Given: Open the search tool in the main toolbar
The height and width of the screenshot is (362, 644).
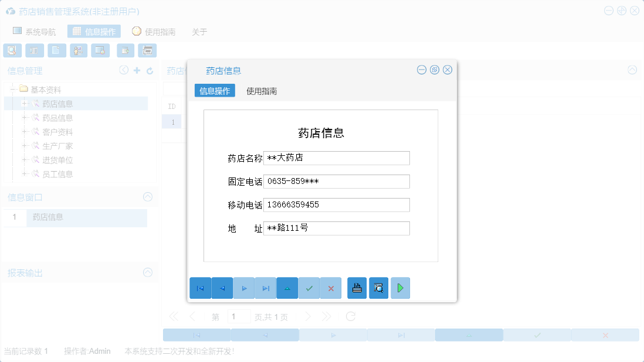Looking at the screenshot, I should [x=12, y=50].
